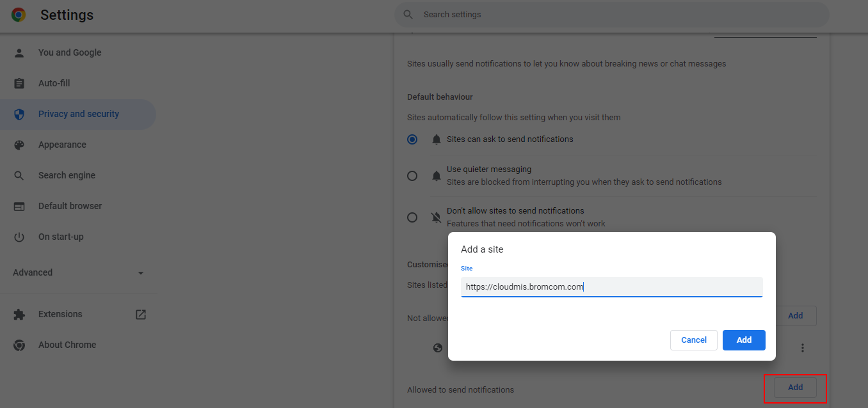Open Extensions using the puzzle piece icon
The height and width of the screenshot is (408, 868).
(19, 314)
